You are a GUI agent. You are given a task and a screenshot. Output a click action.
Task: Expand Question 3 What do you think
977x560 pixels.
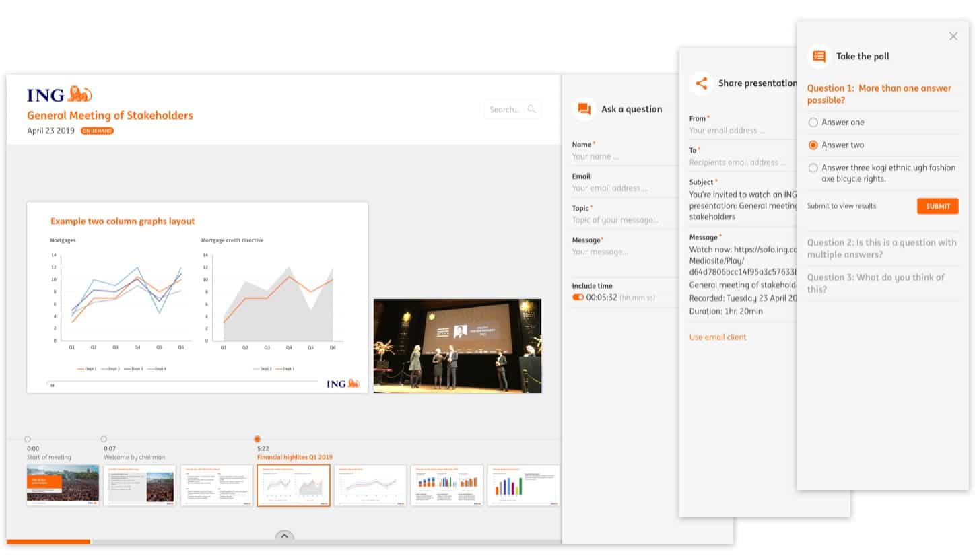875,283
